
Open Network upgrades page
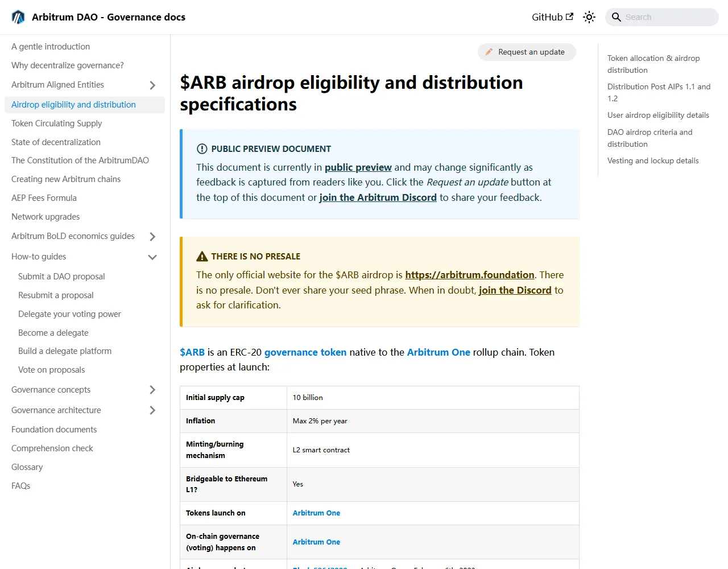[x=45, y=217]
